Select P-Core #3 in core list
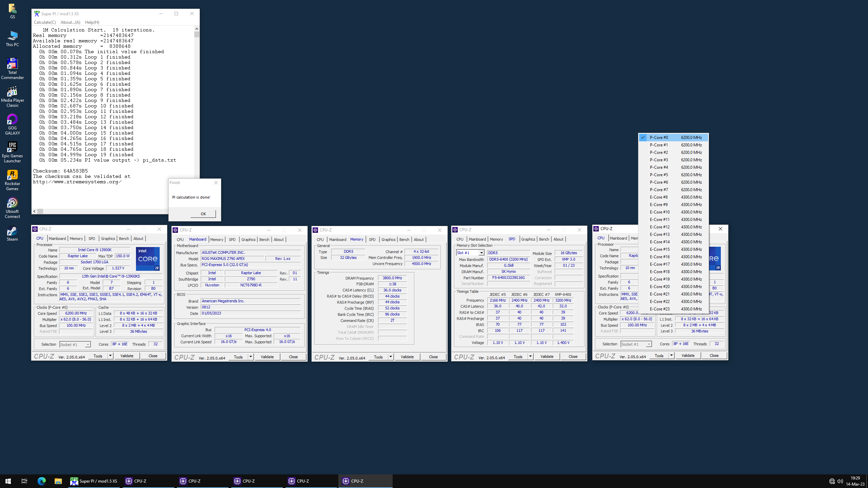 point(673,160)
